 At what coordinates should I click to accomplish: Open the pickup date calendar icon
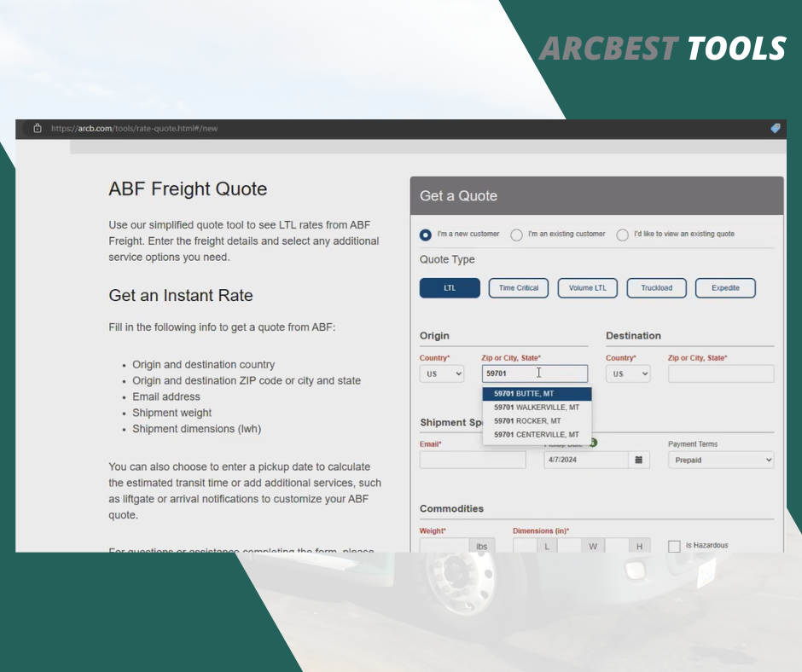coord(639,460)
